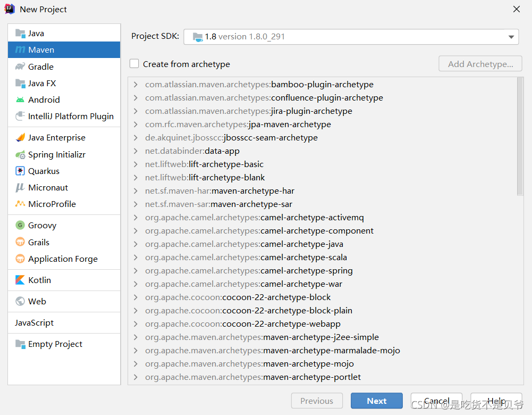Expand lift-archetype-basic entry

pyautogui.click(x=136, y=164)
